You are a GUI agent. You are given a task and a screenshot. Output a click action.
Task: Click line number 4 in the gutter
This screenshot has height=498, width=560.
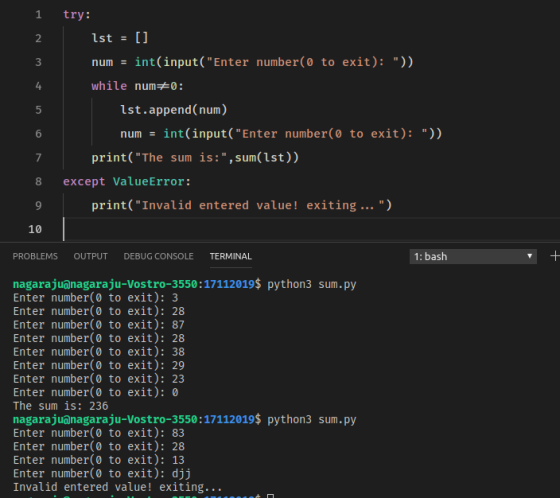(x=38, y=86)
